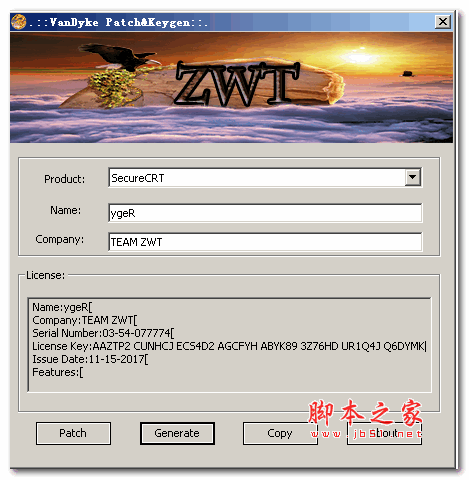469x480 pixels.
Task: Click the Issue Date line in license box
Action: point(90,359)
